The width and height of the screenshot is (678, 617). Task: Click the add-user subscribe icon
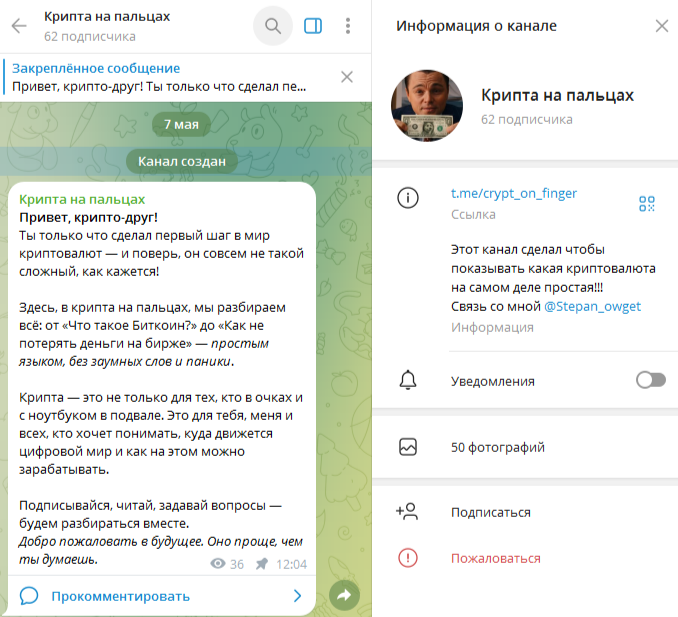coord(407,512)
